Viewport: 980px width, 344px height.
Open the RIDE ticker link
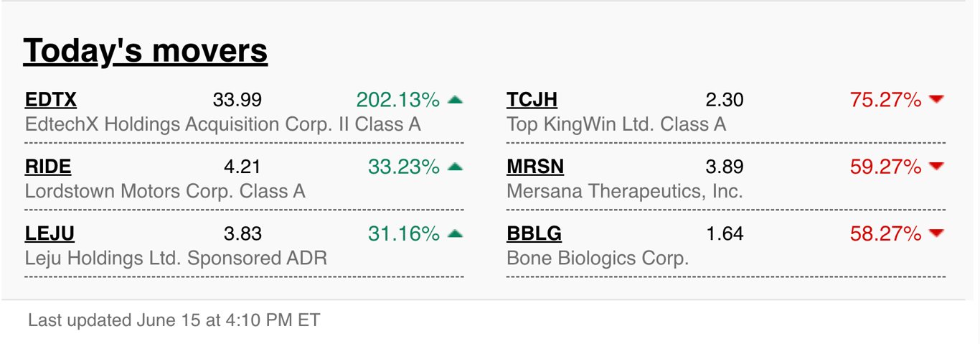coord(48,167)
